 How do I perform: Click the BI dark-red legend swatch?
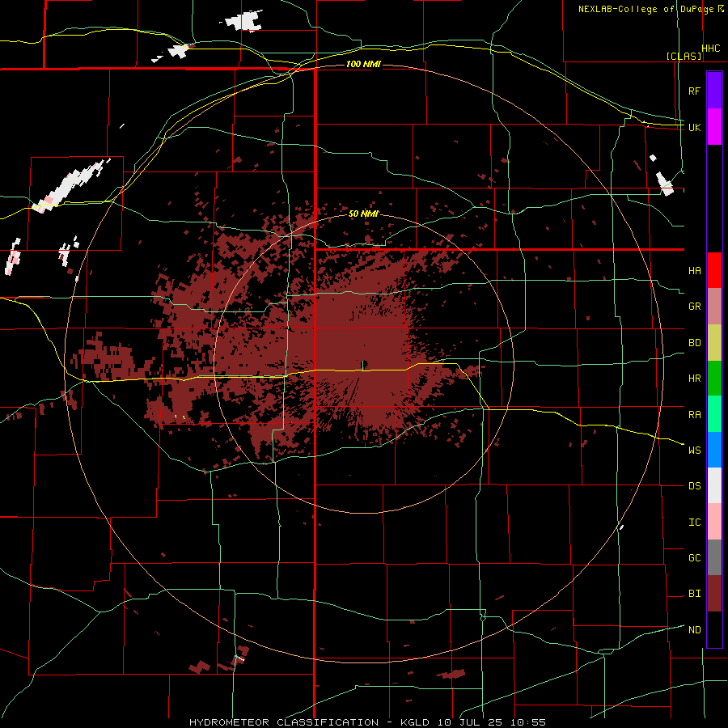coord(714,594)
